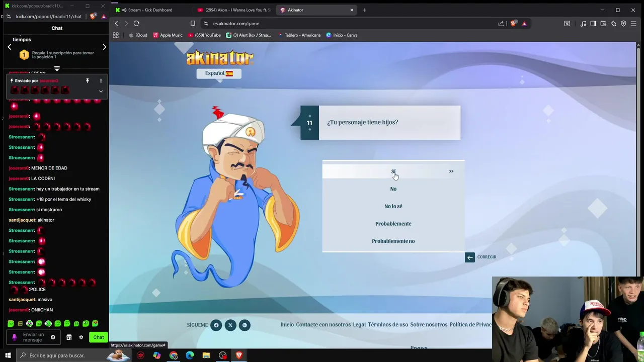Open the third follow social icon

coord(245,325)
